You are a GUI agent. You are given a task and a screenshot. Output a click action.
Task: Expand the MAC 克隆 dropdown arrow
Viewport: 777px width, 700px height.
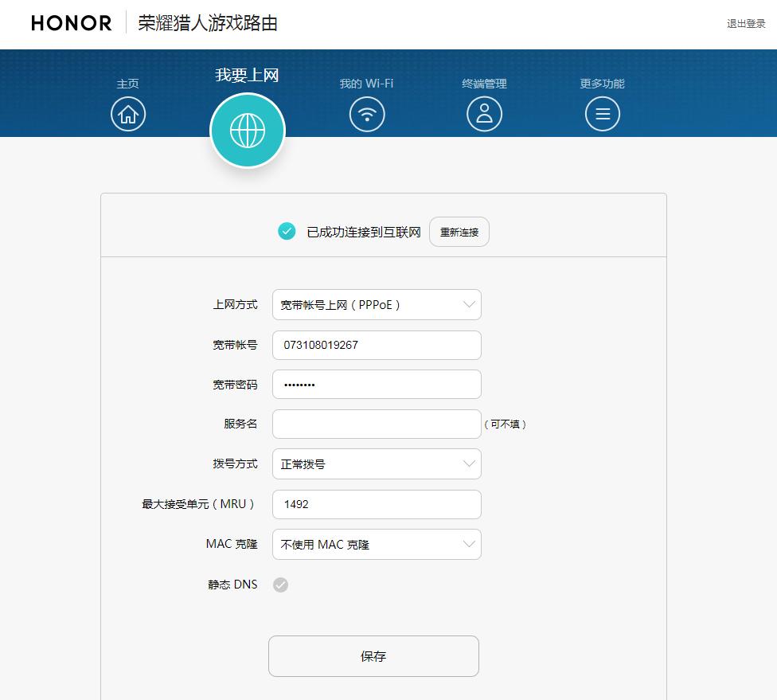tap(470, 544)
